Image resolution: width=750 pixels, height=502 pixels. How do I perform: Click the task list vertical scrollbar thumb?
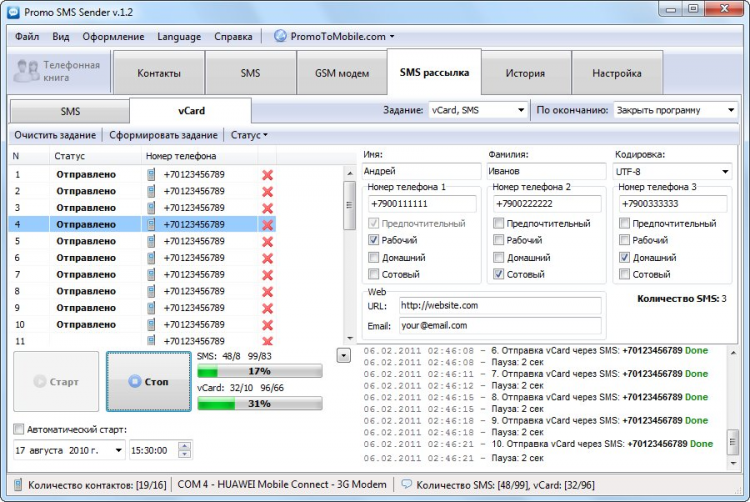click(349, 205)
